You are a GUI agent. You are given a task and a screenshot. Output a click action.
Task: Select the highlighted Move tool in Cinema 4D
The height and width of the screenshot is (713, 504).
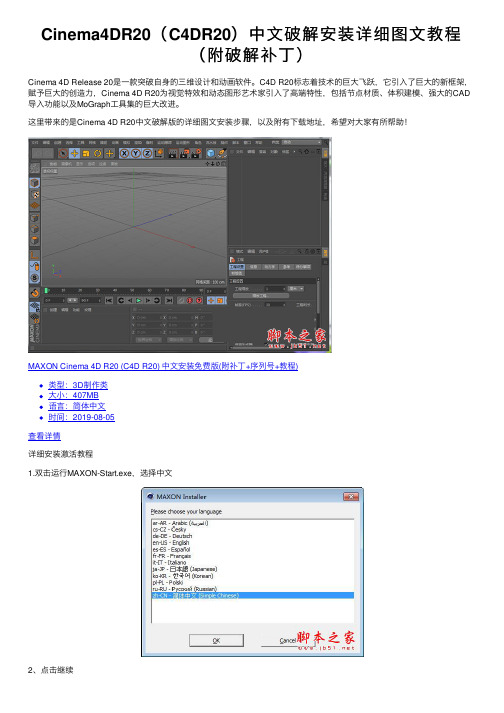[75, 153]
